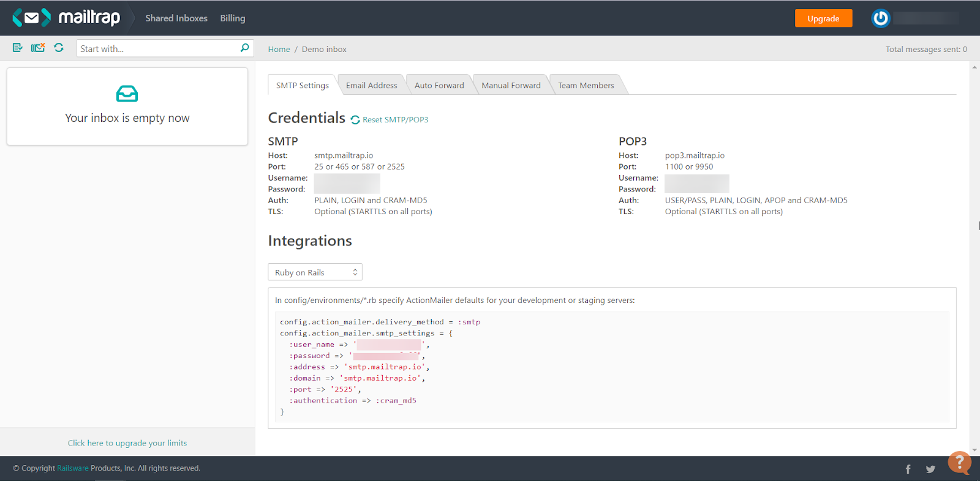The image size is (980, 481).
Task: Click the Reset SMTP/POP3 refresh icon
Action: click(x=355, y=120)
